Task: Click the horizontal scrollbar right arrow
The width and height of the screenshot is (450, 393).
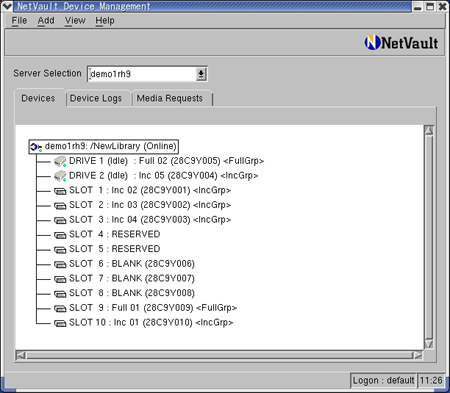Action: click(418, 355)
